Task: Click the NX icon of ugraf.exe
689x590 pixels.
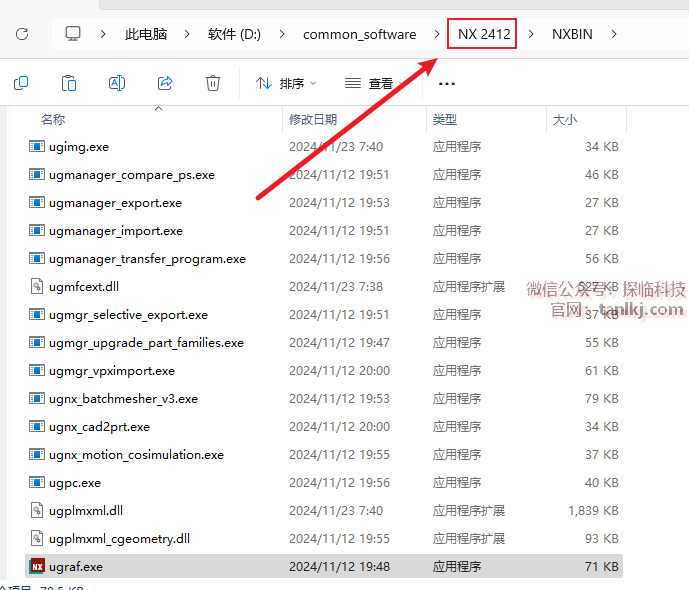Action: tap(37, 566)
